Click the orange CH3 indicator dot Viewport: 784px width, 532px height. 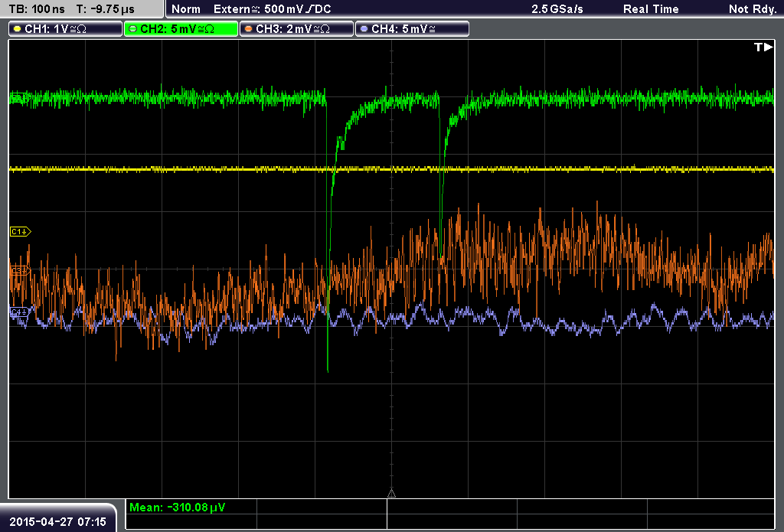coord(249,29)
